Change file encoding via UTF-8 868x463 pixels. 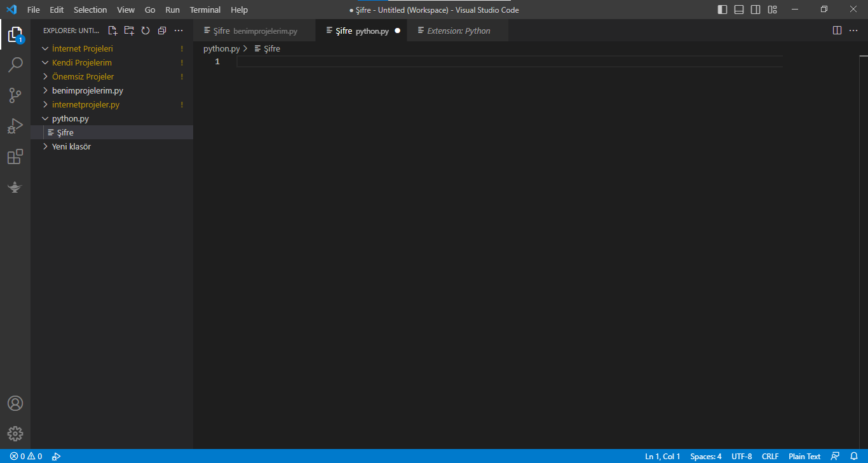coord(742,457)
